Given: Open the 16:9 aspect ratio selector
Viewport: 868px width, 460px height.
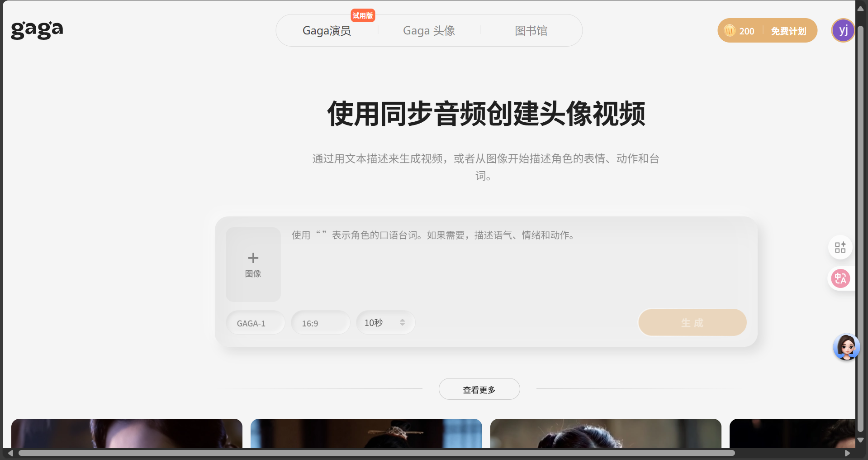Looking at the screenshot, I should tap(321, 323).
